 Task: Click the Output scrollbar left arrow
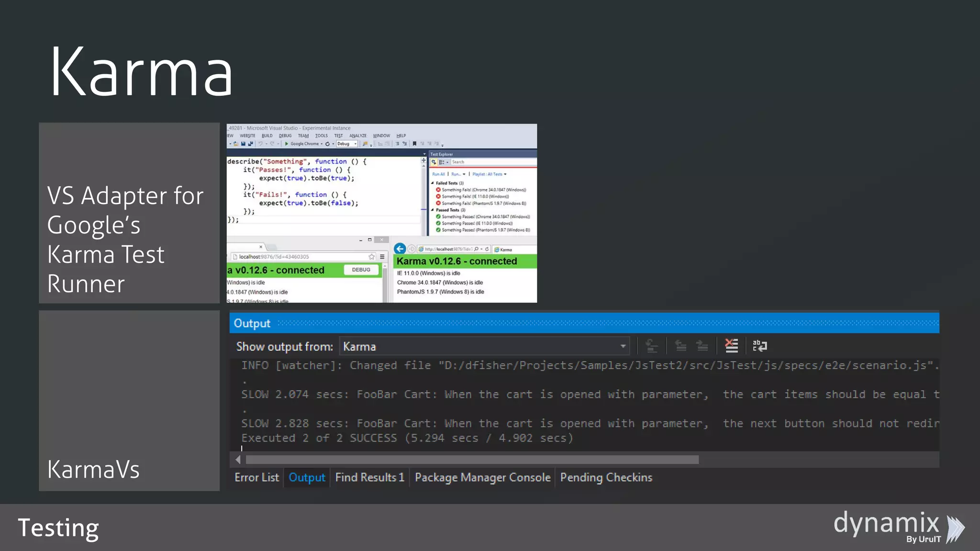[x=238, y=460]
